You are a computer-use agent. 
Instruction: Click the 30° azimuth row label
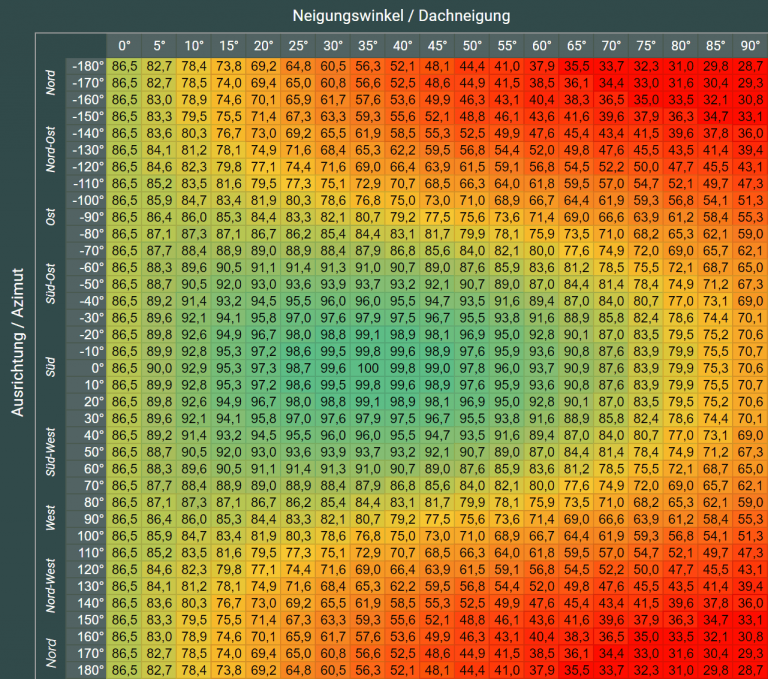(86, 419)
